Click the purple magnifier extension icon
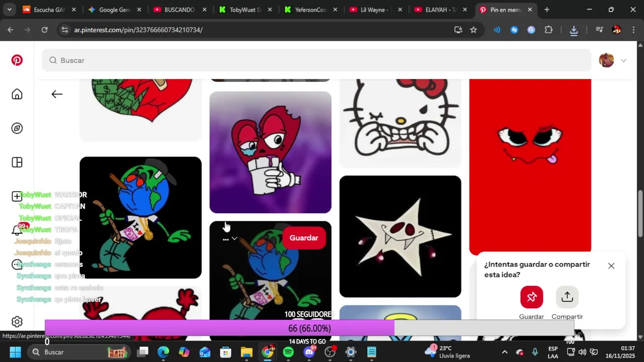Image resolution: width=644 pixels, height=362 pixels. (x=531, y=30)
